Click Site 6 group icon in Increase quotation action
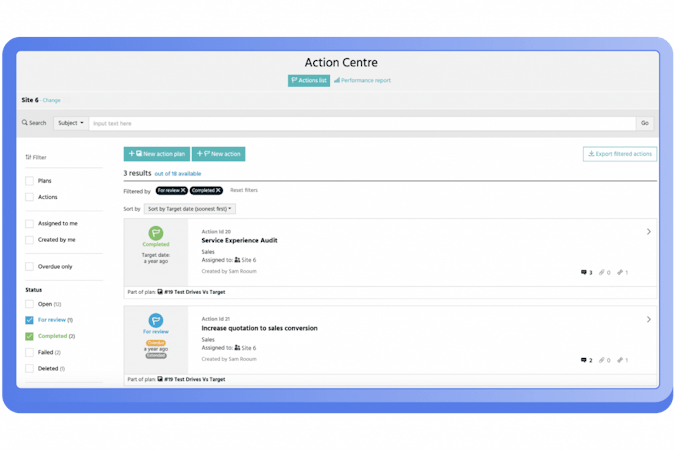The height and width of the screenshot is (450, 675). coord(237,348)
